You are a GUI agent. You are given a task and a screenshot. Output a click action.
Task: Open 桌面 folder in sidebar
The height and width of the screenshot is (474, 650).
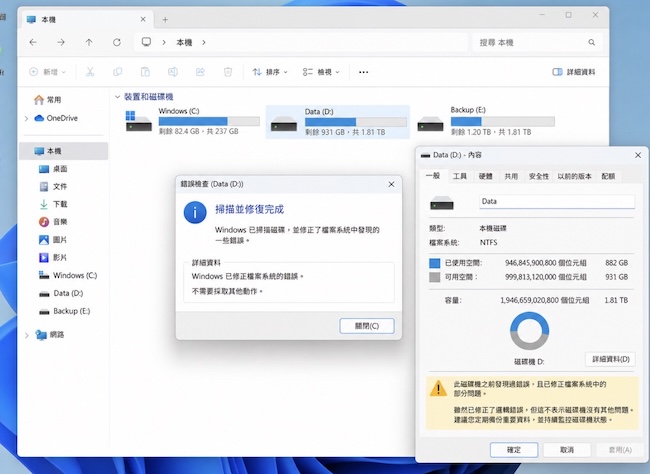pos(53,169)
